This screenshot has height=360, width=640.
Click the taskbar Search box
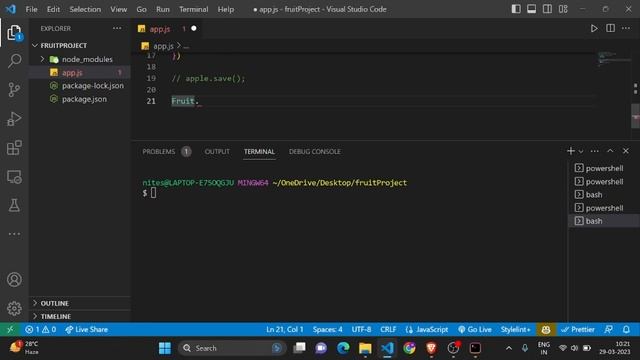[x=231, y=348]
